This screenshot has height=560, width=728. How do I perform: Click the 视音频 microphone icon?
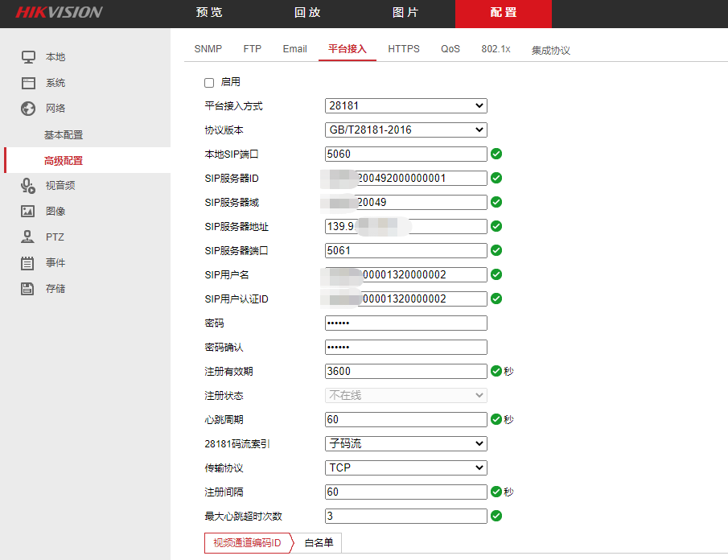(28, 186)
